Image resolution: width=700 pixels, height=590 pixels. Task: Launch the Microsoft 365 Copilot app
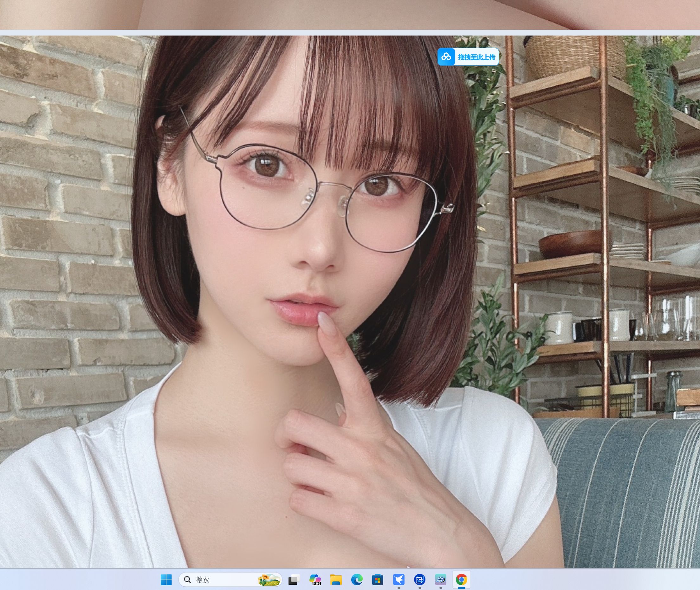pos(315,580)
